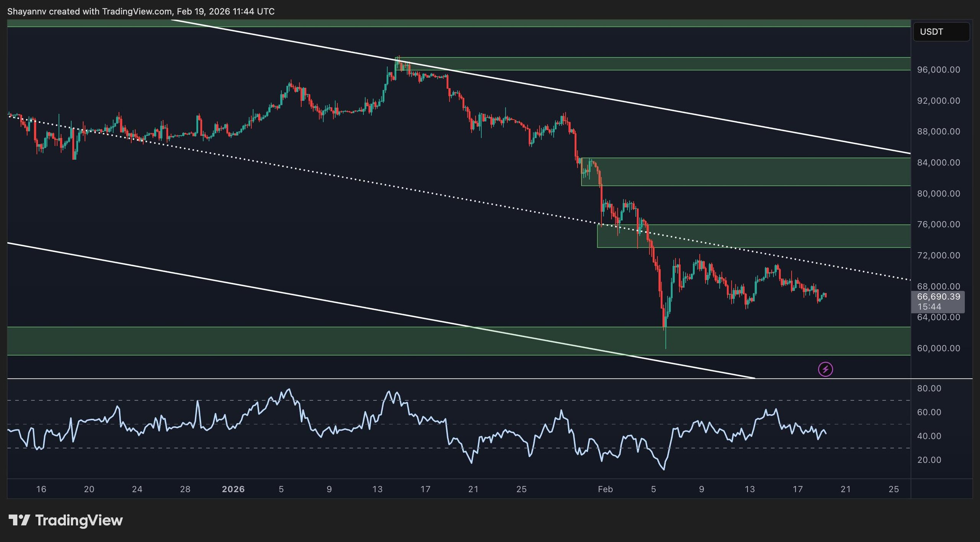Screen dimensions: 980x542
Task: Open the USDT currency selector
Action: point(941,32)
